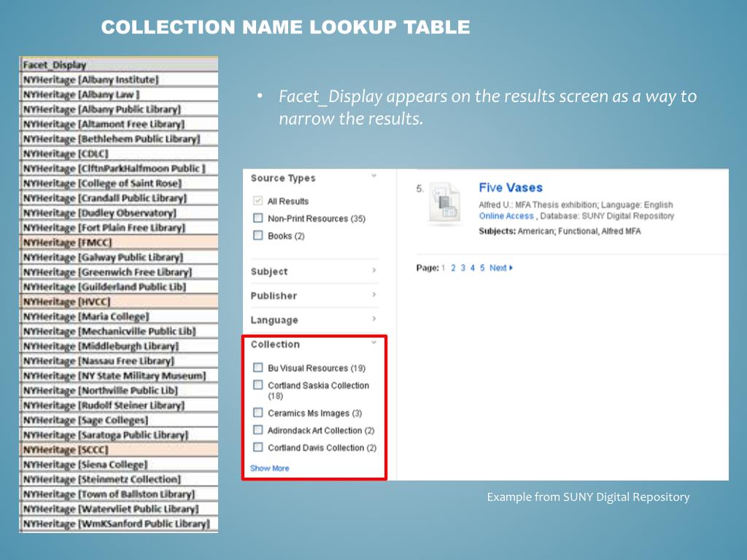Collapse the Source Types facet chevron

(x=374, y=176)
